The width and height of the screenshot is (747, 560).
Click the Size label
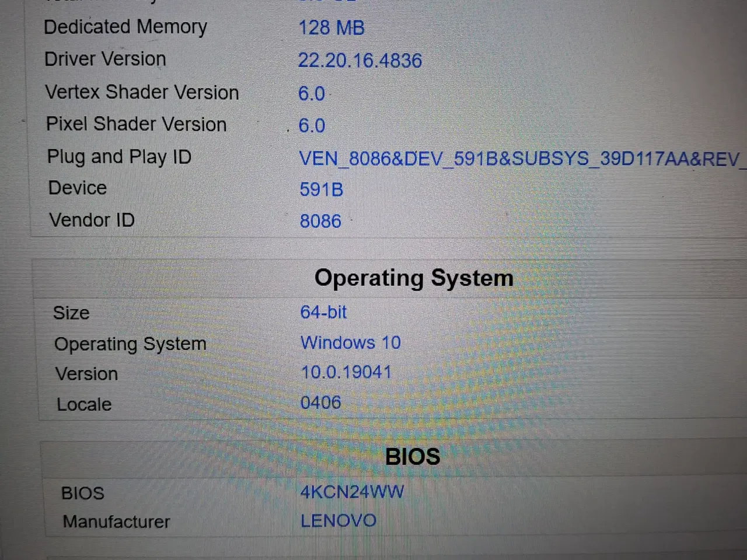pos(71,313)
